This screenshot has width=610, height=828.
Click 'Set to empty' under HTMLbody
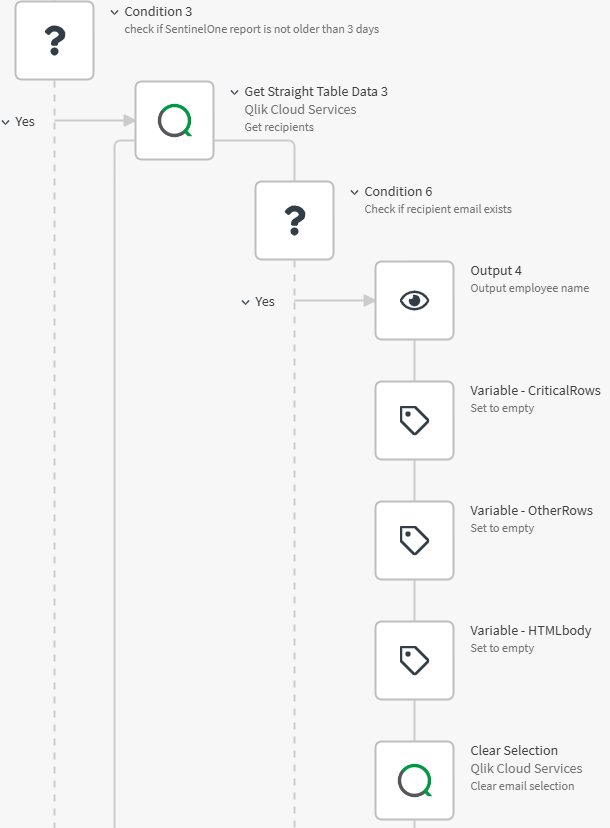tap(502, 648)
